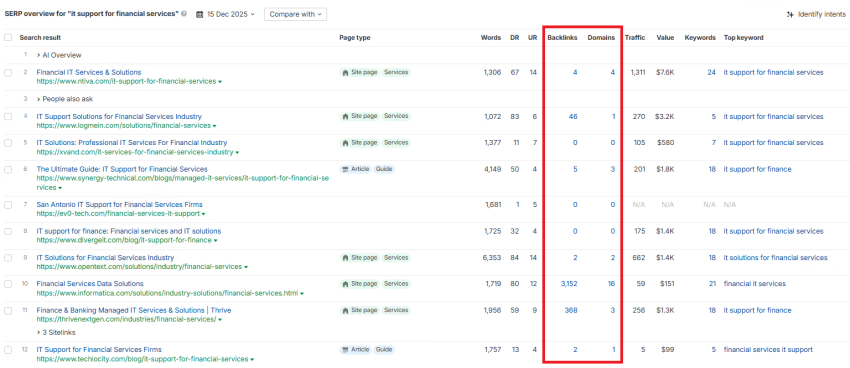Sort by the DR column header
850x368 pixels.
(514, 38)
